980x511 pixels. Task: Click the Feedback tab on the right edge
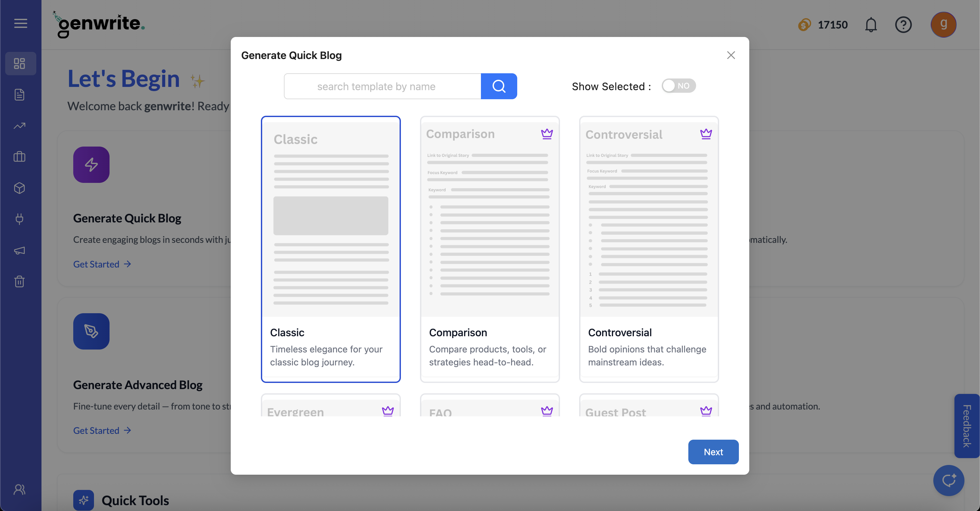pyautogui.click(x=967, y=426)
